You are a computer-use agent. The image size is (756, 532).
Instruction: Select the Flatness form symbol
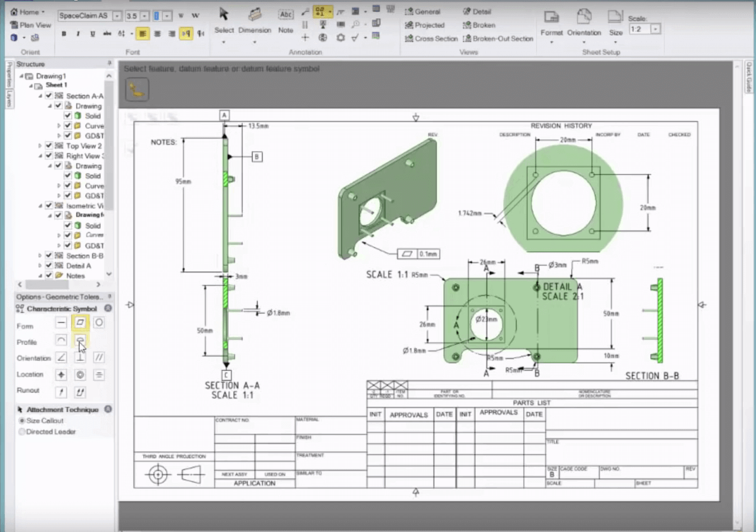pyautogui.click(x=80, y=322)
